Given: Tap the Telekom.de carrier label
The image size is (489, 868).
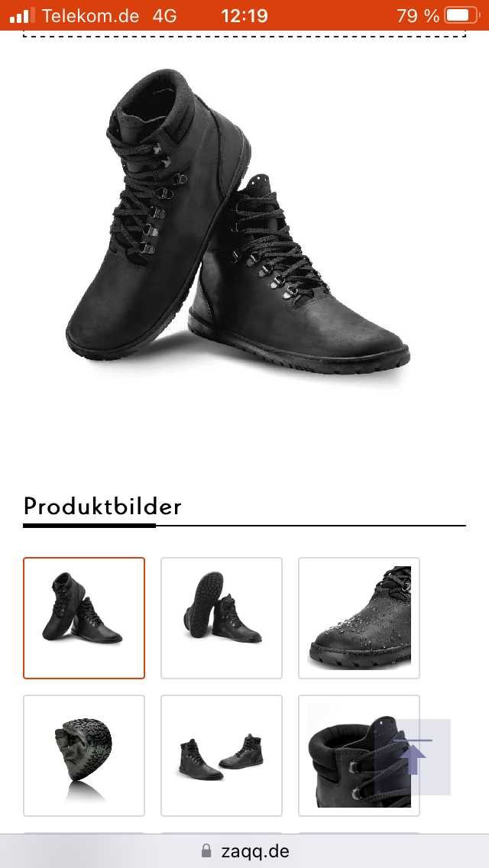Looking at the screenshot, I should pyautogui.click(x=90, y=16).
